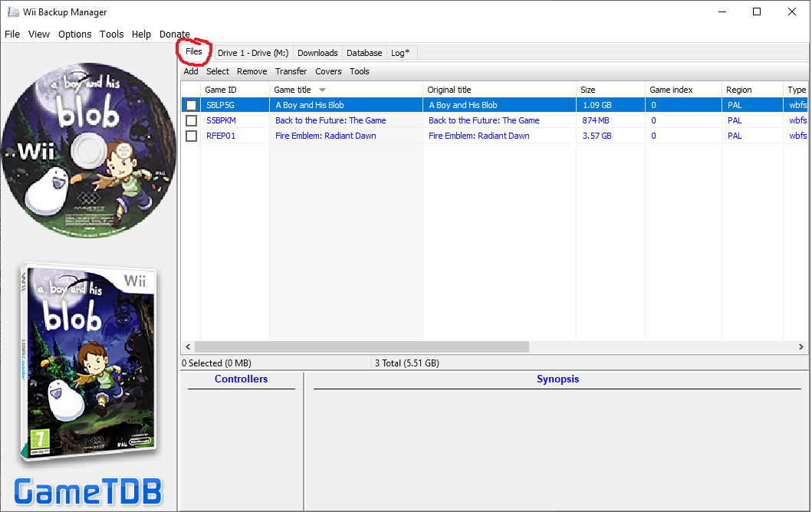Switch to the Drive 1 - Drive (M:) tab

253,53
